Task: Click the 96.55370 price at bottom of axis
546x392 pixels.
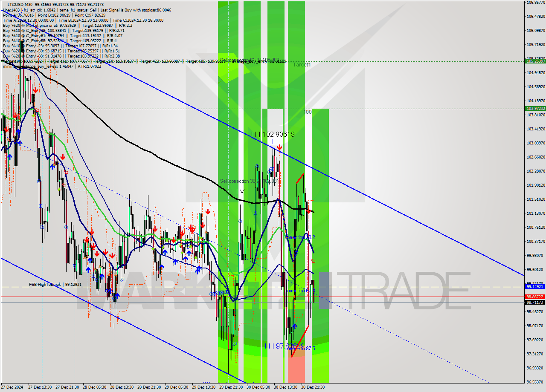Action: (535, 382)
